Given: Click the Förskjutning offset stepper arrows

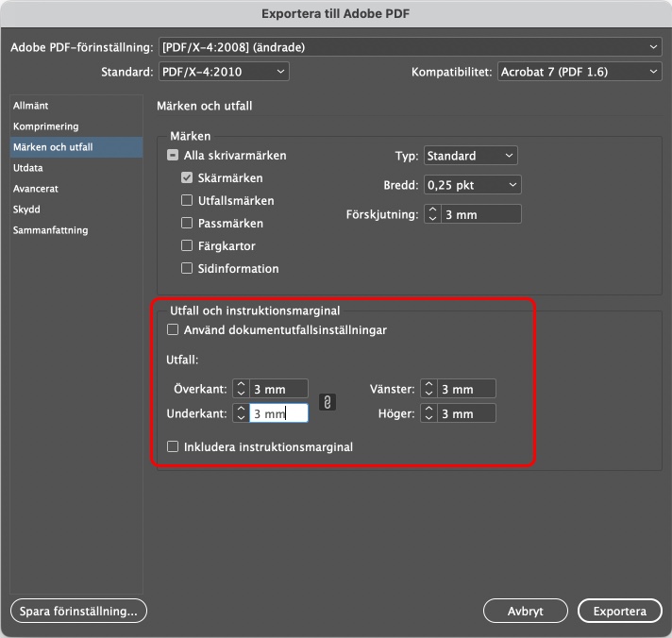Looking at the screenshot, I should pyautogui.click(x=433, y=214).
